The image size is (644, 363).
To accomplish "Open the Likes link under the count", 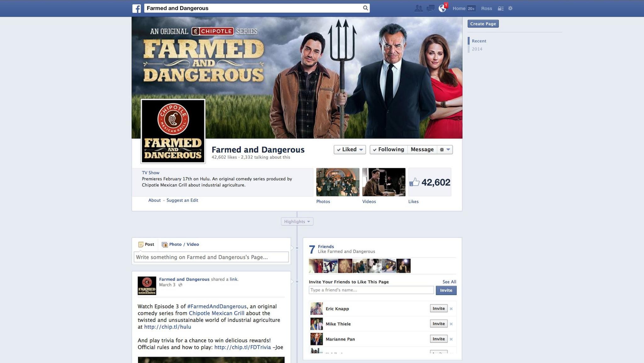I will click(413, 201).
